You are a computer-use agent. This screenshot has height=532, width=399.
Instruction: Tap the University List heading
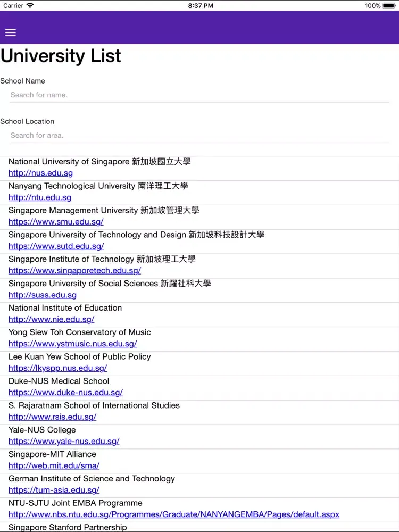[61, 56]
